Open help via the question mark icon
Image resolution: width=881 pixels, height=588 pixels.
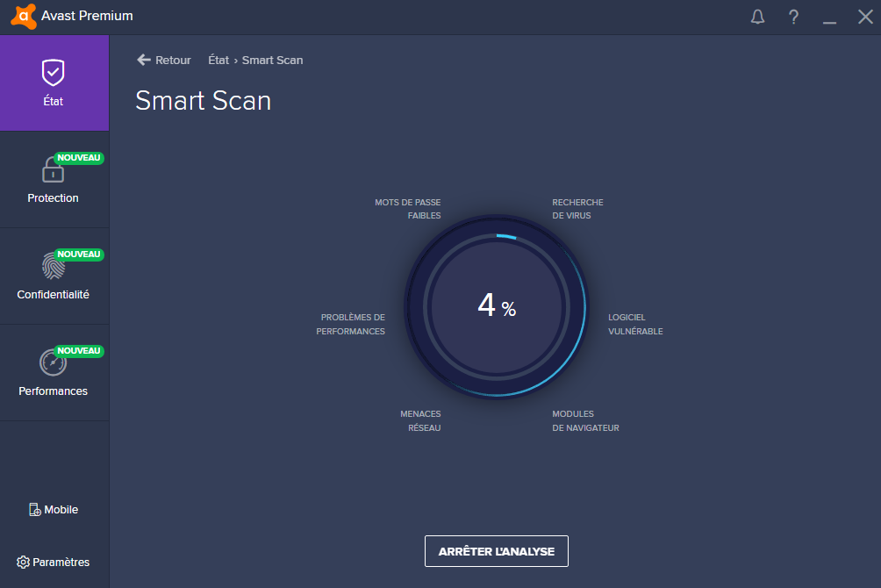click(794, 17)
